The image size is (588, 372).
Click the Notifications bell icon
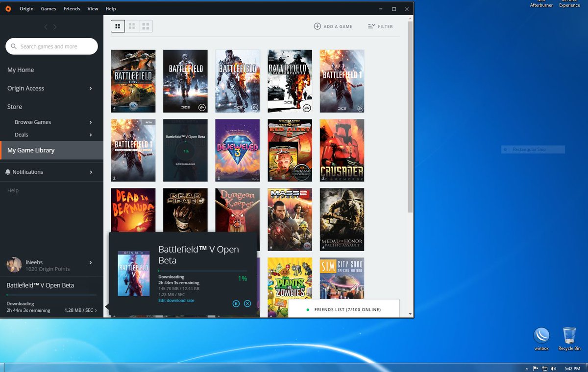tap(8, 172)
